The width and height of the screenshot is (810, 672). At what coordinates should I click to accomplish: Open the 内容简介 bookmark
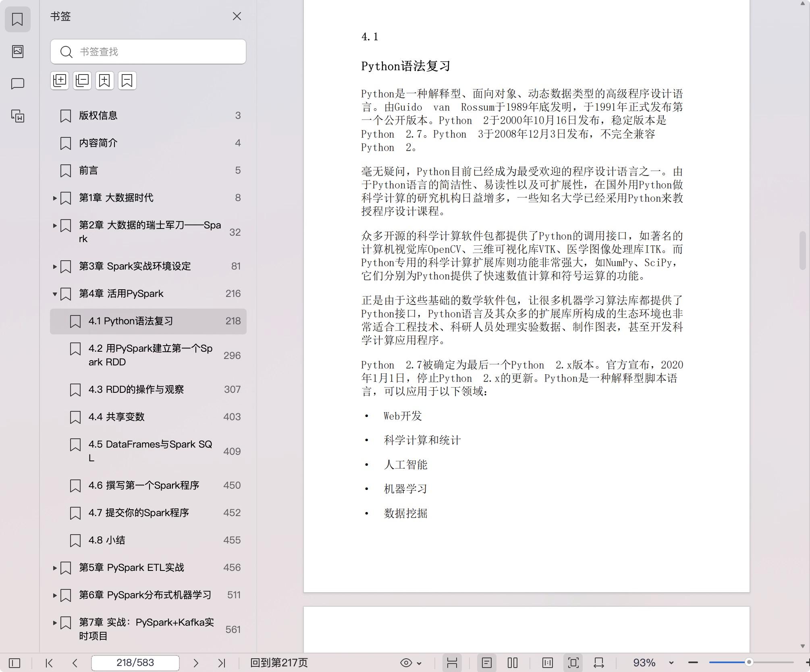148,143
